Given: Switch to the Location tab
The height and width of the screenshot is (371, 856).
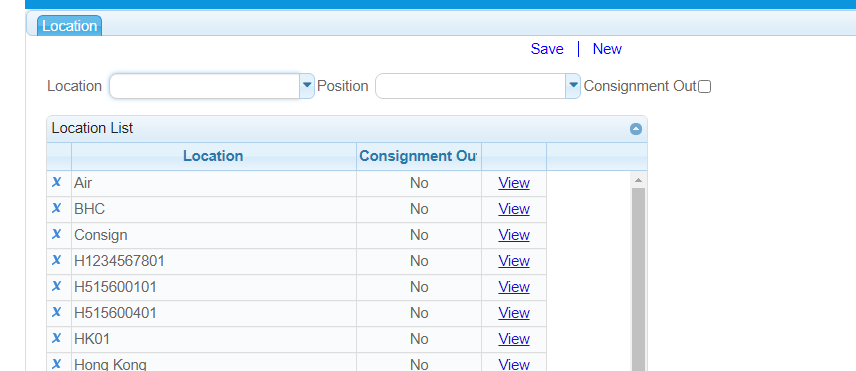Looking at the screenshot, I should point(69,26).
